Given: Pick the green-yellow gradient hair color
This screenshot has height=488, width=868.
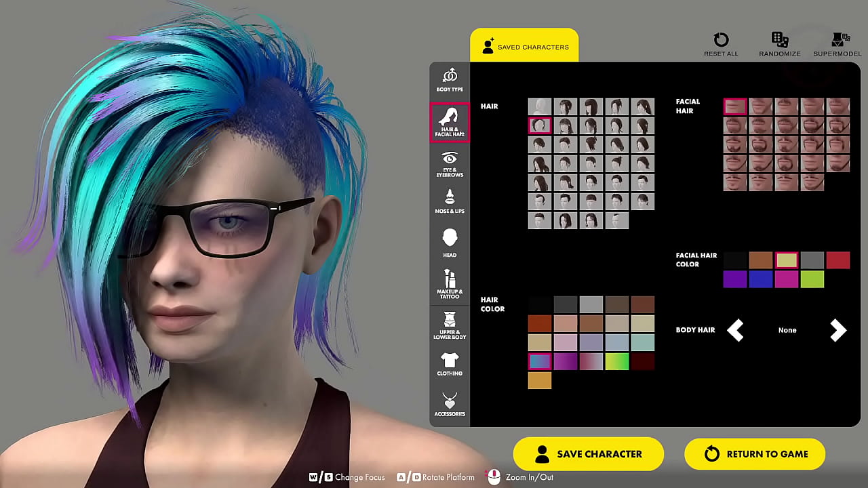Looking at the screenshot, I should [x=617, y=362].
